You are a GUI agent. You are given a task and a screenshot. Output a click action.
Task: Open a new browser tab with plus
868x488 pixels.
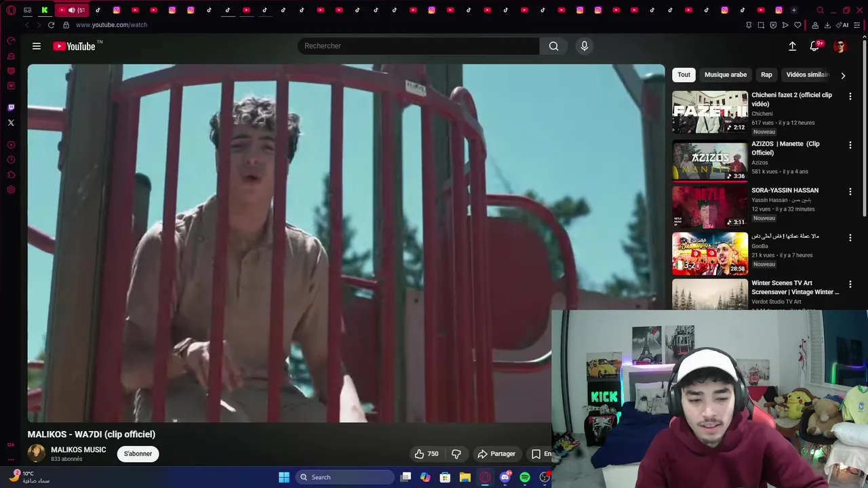[x=793, y=10]
